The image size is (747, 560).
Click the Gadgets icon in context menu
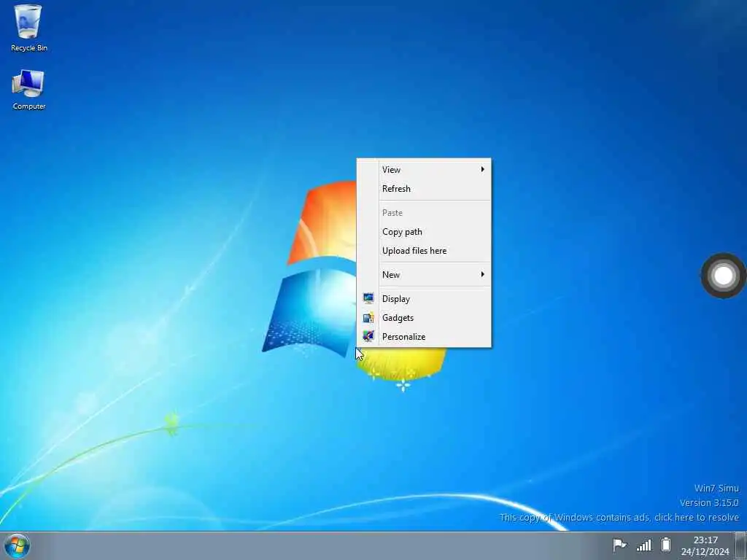point(368,318)
